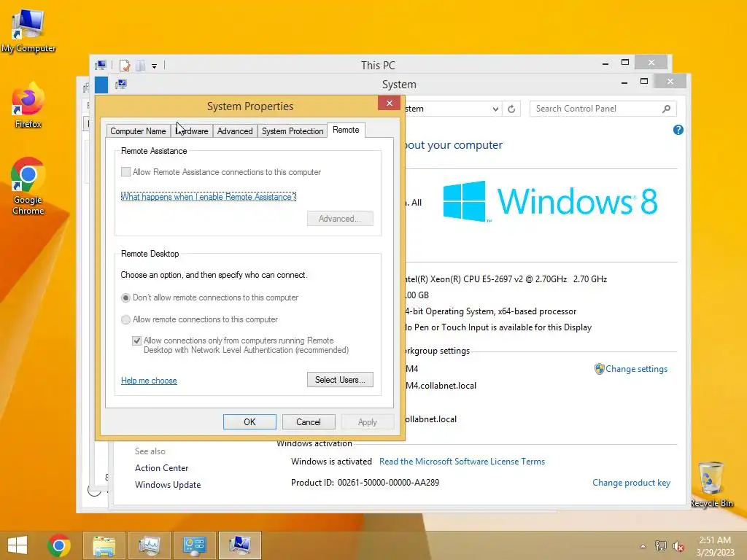Open Read the Microsoft Software License Terms
This screenshot has height=560, width=747.
[x=462, y=462]
